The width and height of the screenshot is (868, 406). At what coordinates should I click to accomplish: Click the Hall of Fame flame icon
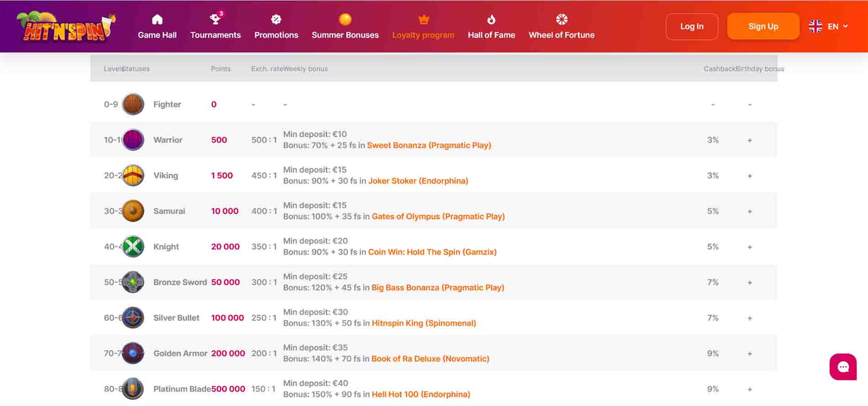point(491,19)
